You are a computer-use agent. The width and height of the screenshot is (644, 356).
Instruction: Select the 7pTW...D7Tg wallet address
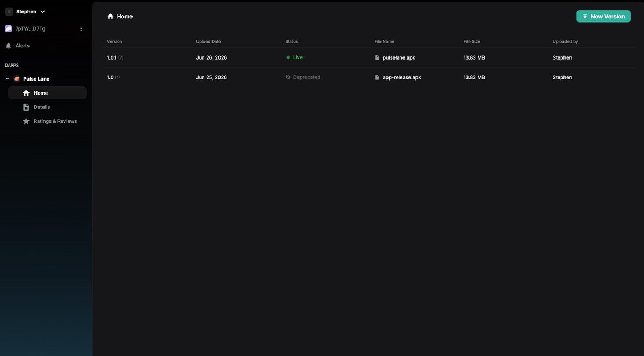point(30,28)
